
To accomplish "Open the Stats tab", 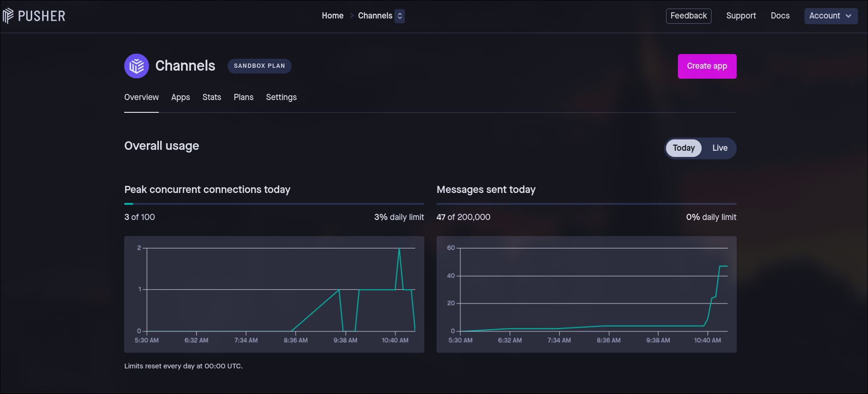I will (x=212, y=97).
